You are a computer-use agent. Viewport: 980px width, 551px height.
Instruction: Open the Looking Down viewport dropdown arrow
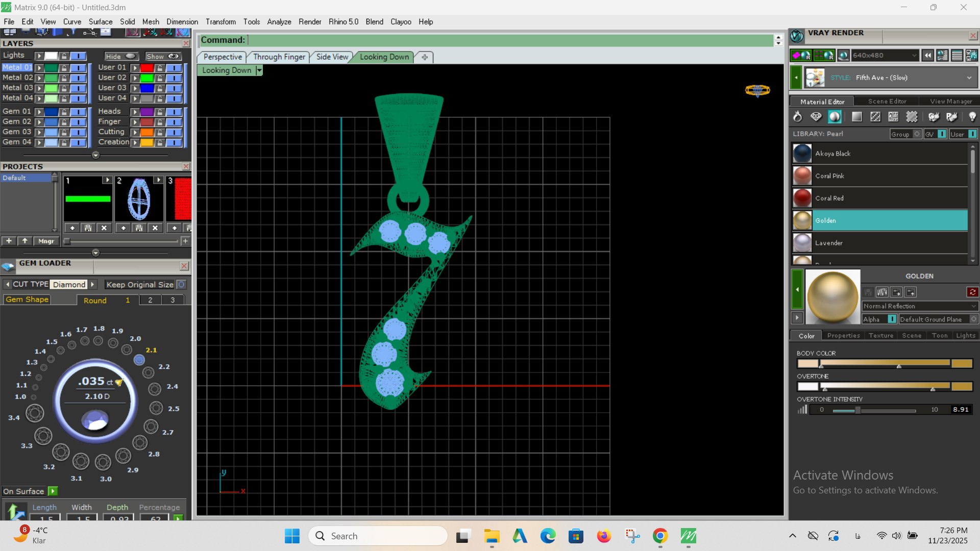[259, 70]
